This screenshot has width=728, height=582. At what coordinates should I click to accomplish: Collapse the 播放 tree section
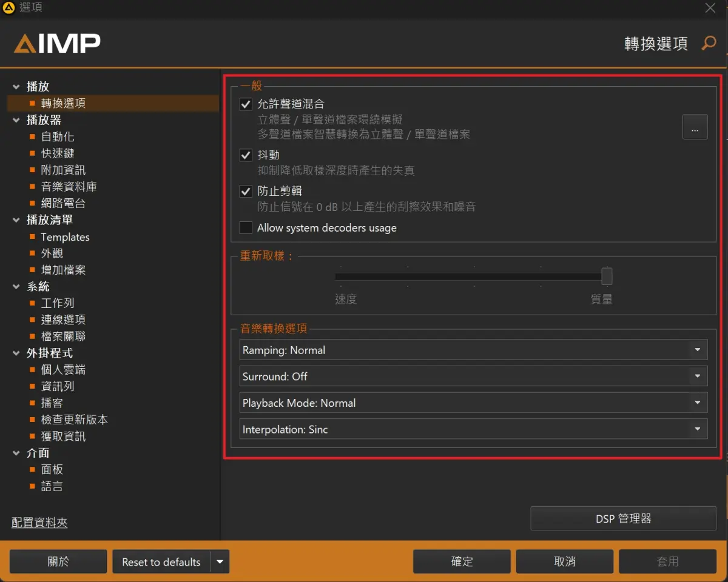16,87
